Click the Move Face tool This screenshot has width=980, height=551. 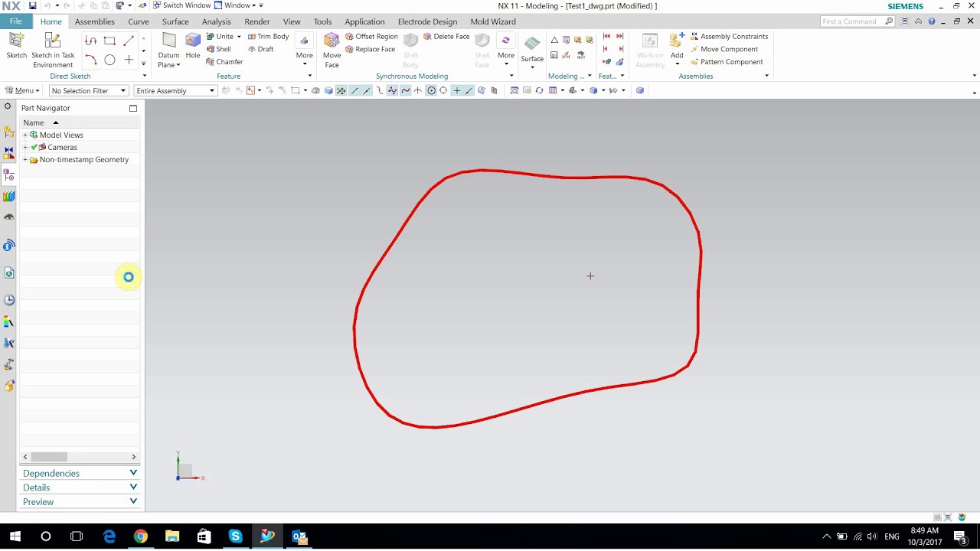point(332,50)
